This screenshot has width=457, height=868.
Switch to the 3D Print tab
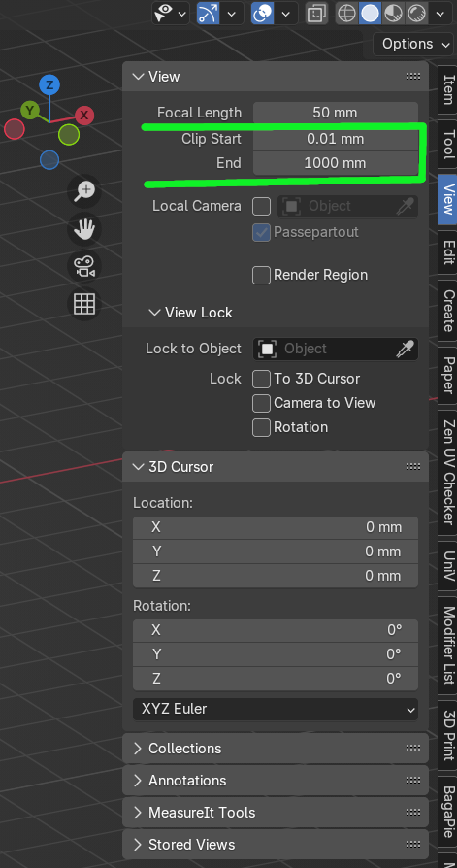448,735
